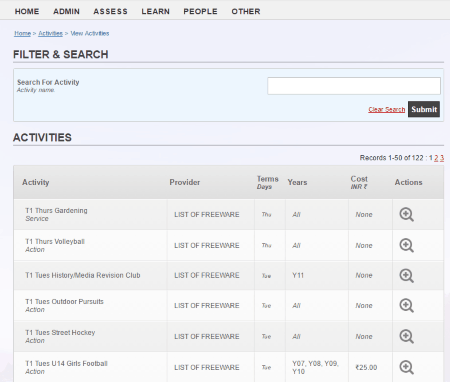The height and width of the screenshot is (382, 450).
Task: Focus the Search For Activity field
Action: (354, 86)
